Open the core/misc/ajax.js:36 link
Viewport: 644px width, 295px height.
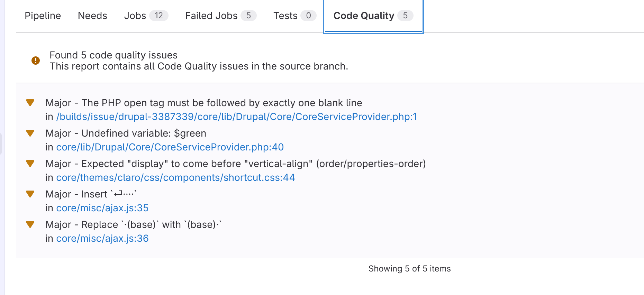[x=102, y=238]
